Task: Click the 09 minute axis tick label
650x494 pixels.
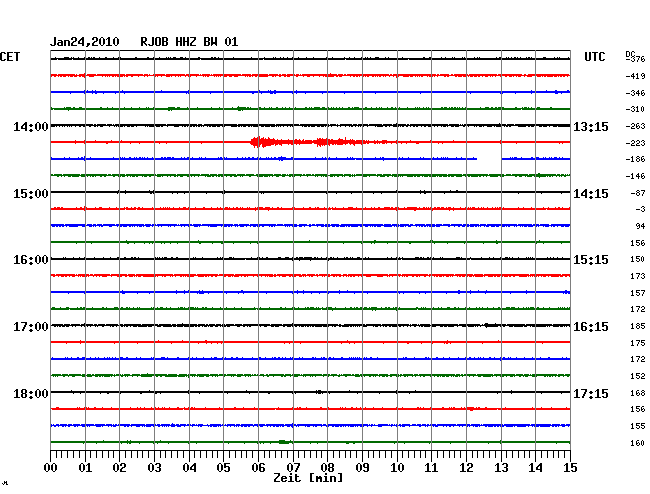Action: click(x=362, y=468)
